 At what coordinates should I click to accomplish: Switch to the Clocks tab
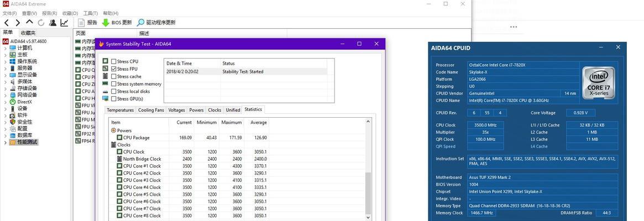(x=214, y=110)
